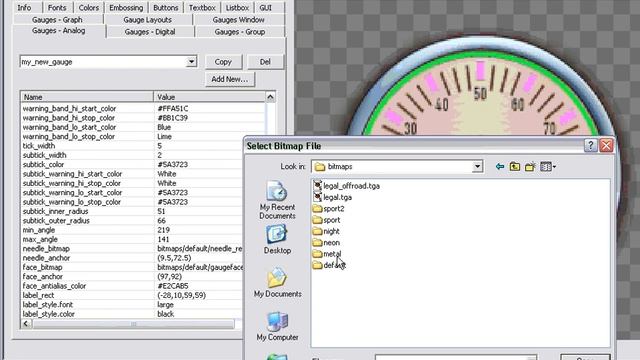Click the Desktop shortcut in places bar
Screen dimensions: 640x360
point(277,240)
